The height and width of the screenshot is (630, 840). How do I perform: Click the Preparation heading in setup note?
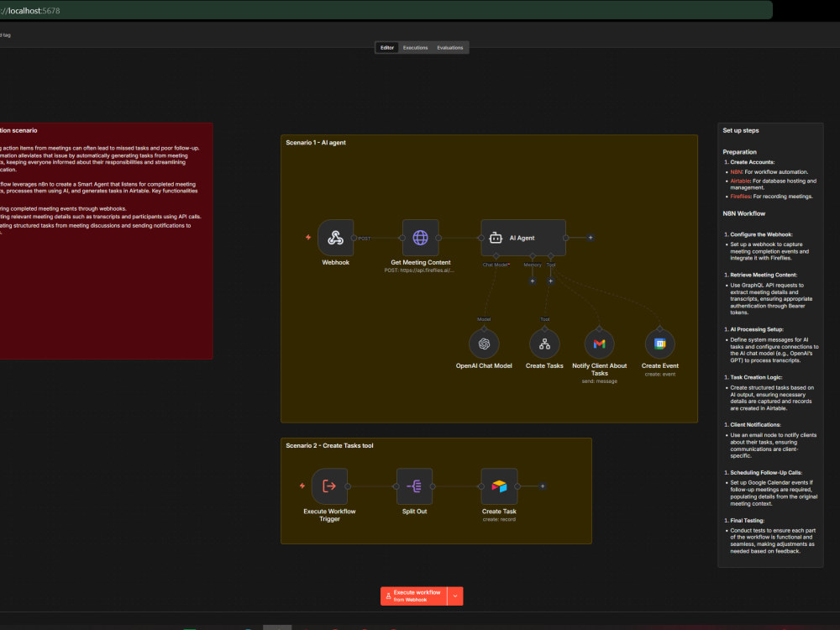(739, 152)
